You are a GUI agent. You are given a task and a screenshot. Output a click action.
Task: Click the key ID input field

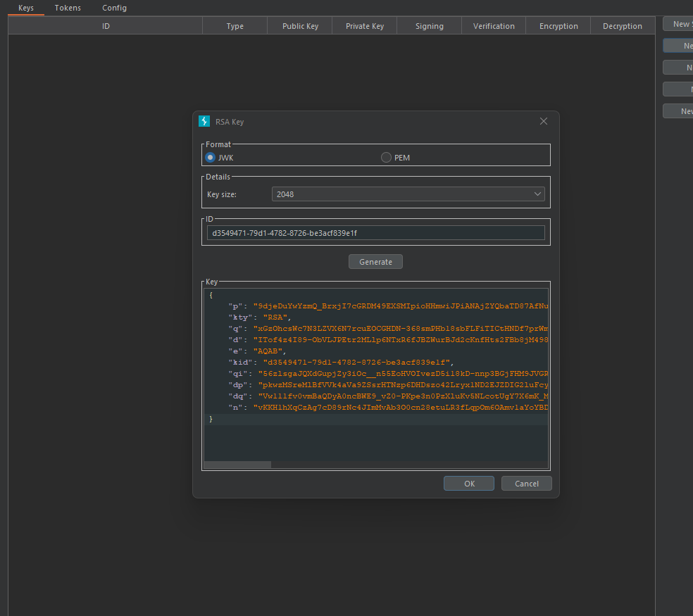[x=375, y=233]
